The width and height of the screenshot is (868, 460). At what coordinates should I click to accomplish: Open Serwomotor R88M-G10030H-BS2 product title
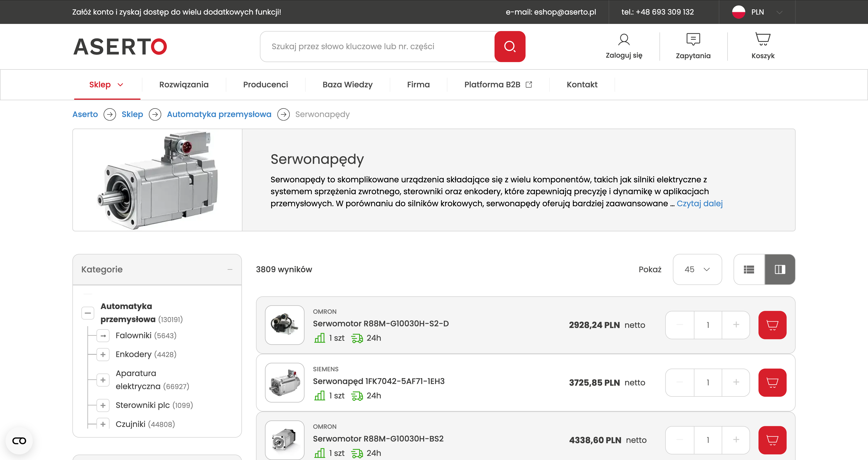click(378, 439)
